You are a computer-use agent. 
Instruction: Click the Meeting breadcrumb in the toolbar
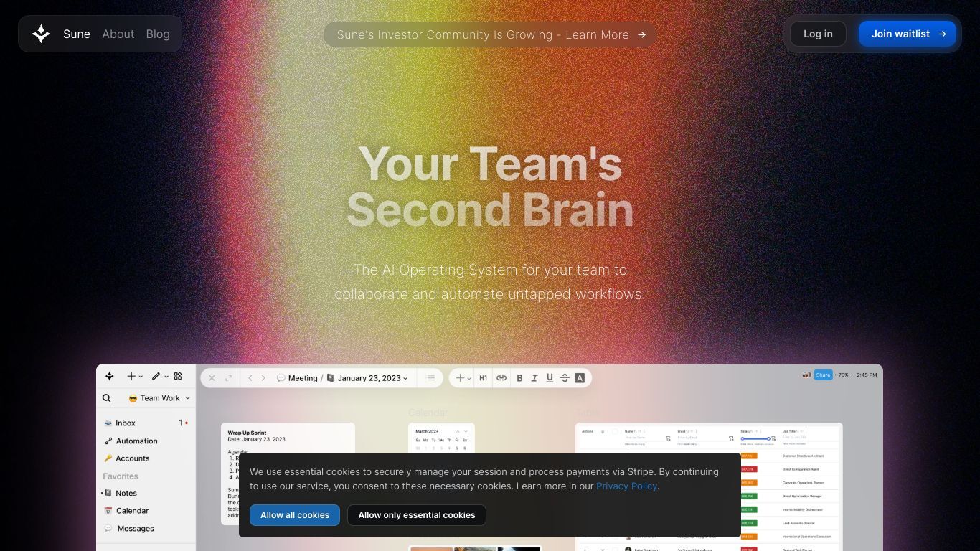[297, 378]
